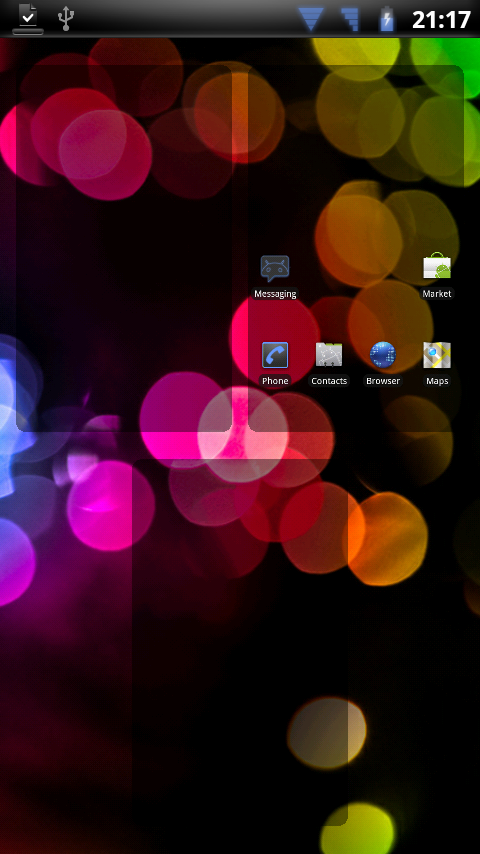Open the Messaging app icon
Viewport: 480px width, 854px height.
[275, 269]
